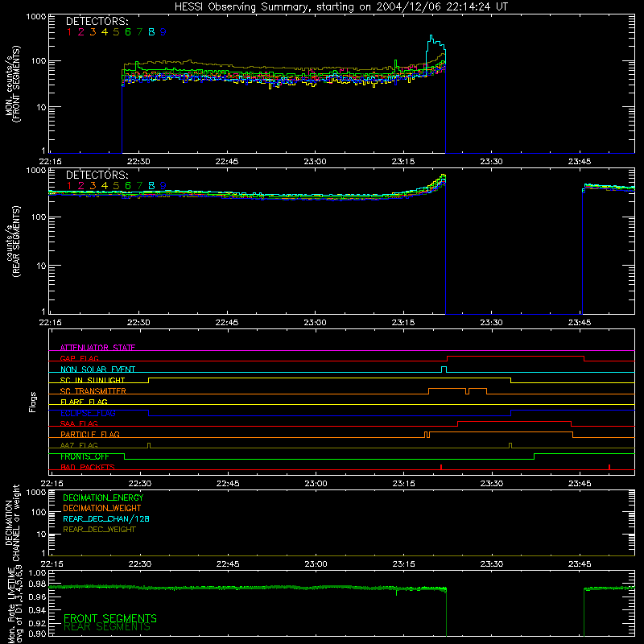Click the NON_SOLAR_EVENT cyan pulse on its line
The width and height of the screenshot is (644, 644).
444,369
